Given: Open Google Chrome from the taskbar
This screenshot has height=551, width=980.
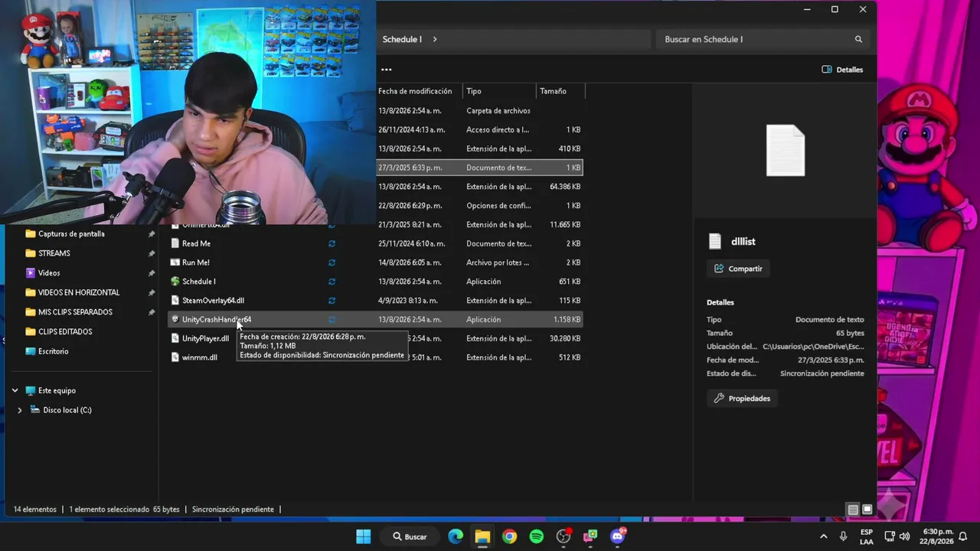Looking at the screenshot, I should click(x=509, y=536).
